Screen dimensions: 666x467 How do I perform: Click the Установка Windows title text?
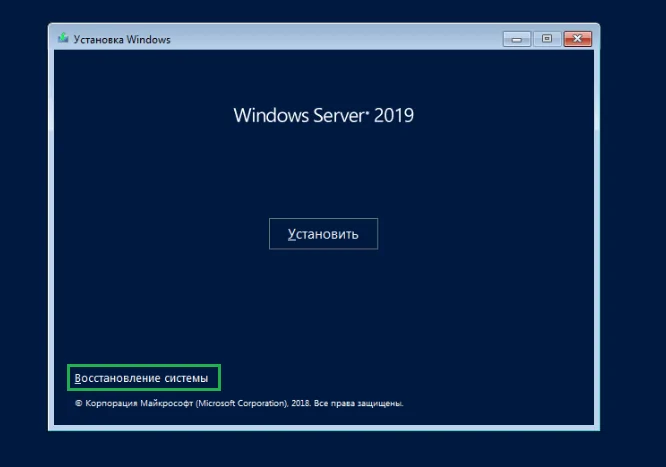click(122, 40)
